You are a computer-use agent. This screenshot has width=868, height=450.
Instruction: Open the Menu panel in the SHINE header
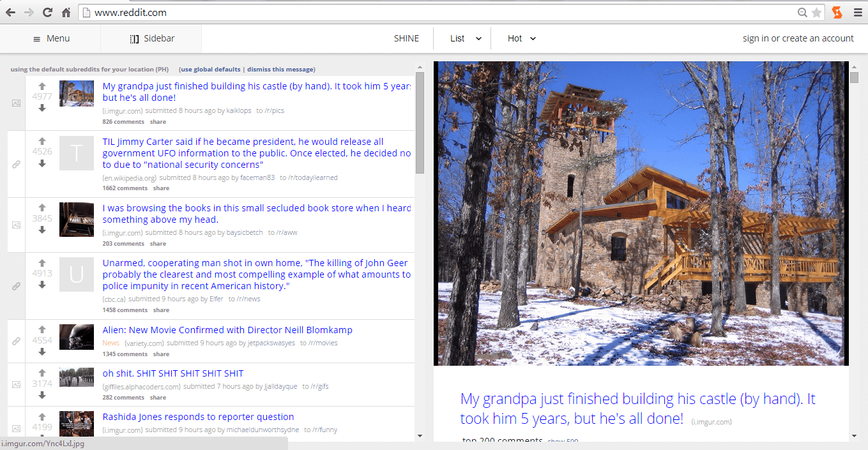51,38
